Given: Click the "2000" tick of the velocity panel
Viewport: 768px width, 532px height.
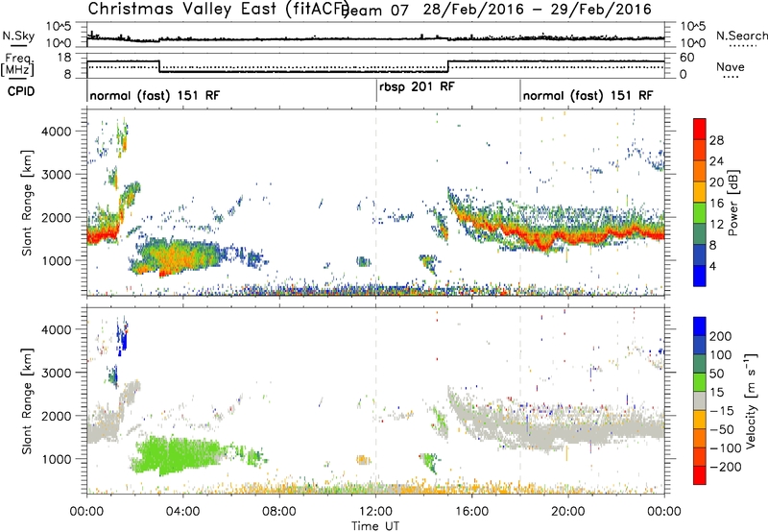Looking at the screenshot, I should point(56,416).
